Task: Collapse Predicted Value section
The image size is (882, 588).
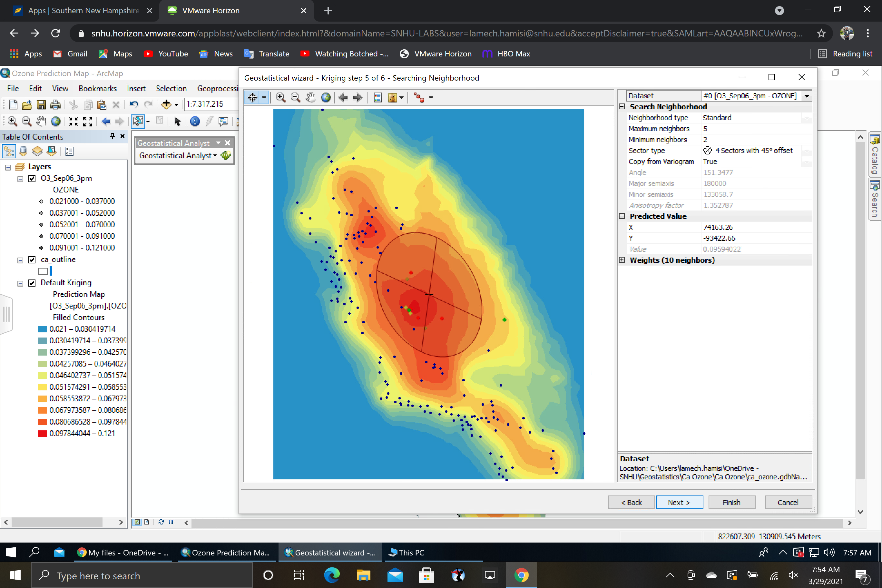Action: click(622, 216)
